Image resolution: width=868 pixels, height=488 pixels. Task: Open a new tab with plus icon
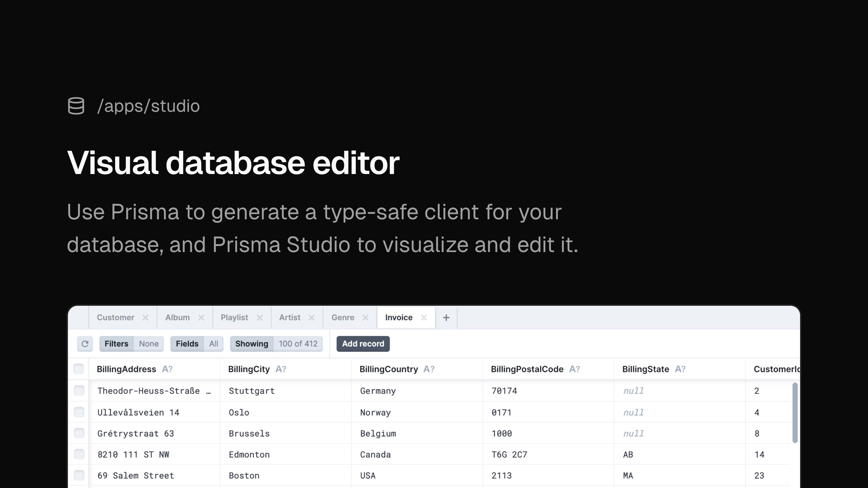tap(446, 318)
